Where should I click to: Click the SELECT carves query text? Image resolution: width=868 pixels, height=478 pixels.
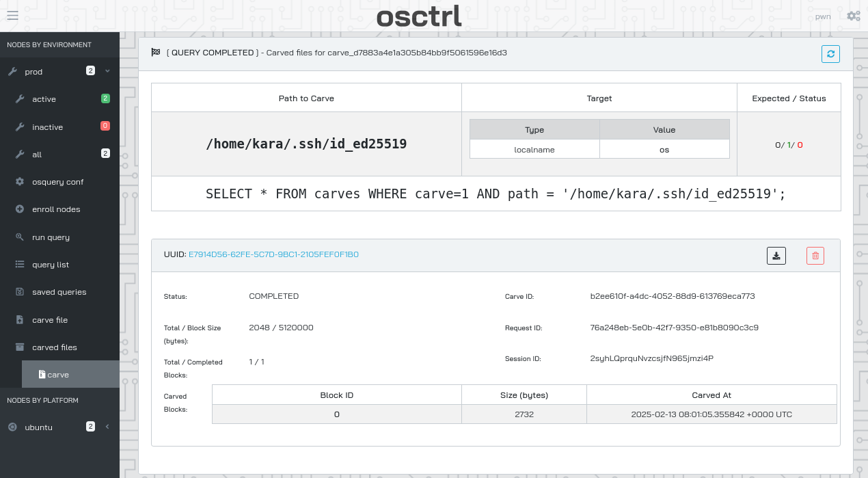[x=496, y=194]
